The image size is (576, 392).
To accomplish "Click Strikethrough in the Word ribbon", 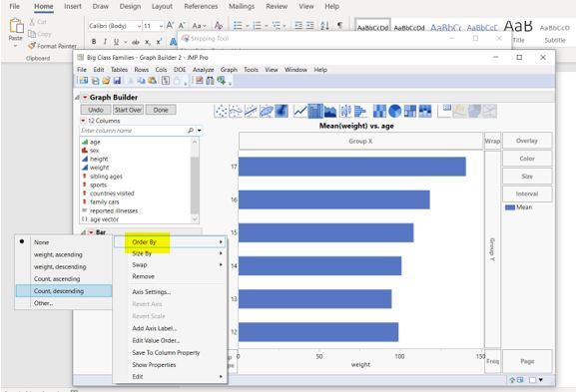I will (x=136, y=42).
